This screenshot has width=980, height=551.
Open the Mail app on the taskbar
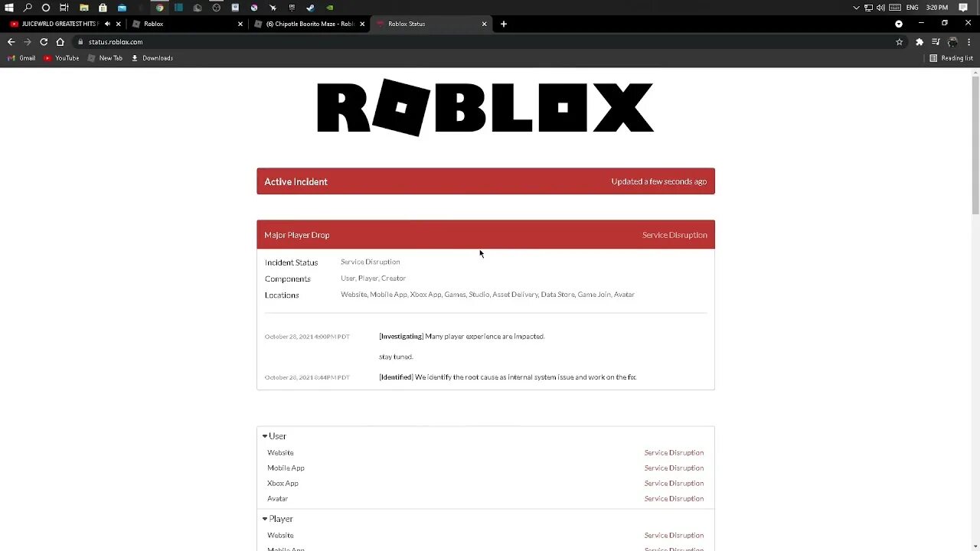122,8
